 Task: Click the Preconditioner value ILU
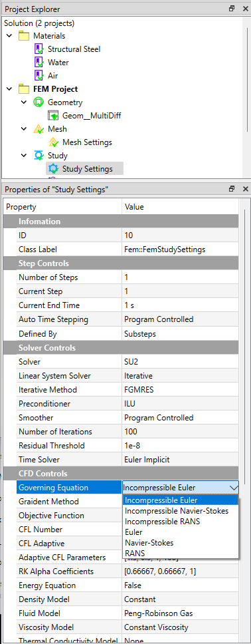pos(181,404)
